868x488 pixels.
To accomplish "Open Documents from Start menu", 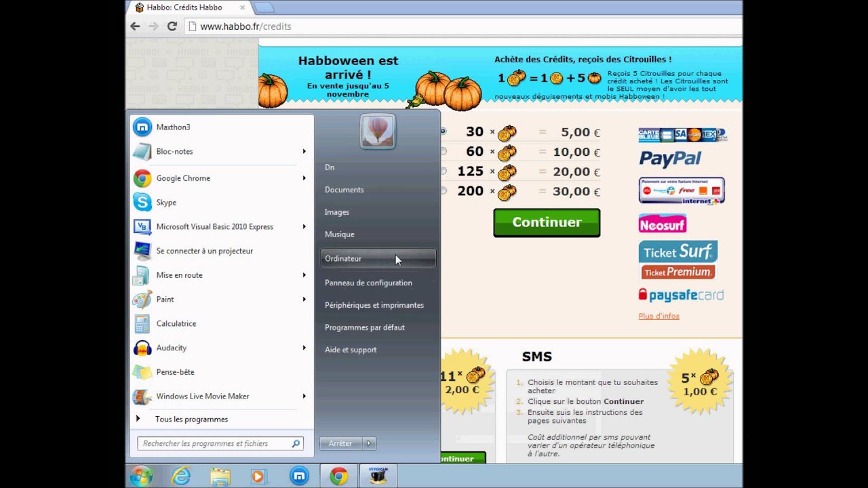I will tap(378, 190).
